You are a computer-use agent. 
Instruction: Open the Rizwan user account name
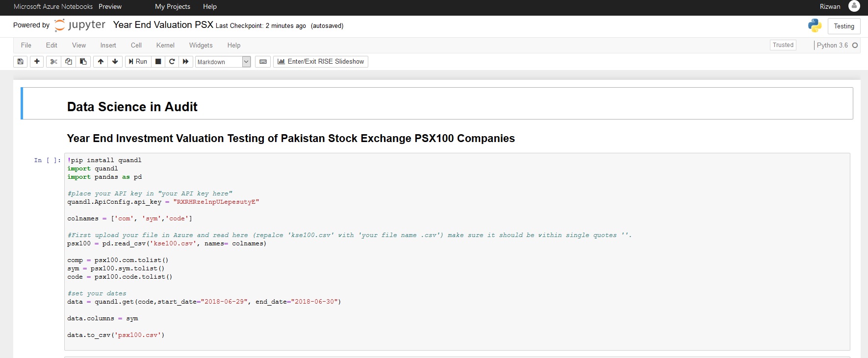pyautogui.click(x=830, y=6)
